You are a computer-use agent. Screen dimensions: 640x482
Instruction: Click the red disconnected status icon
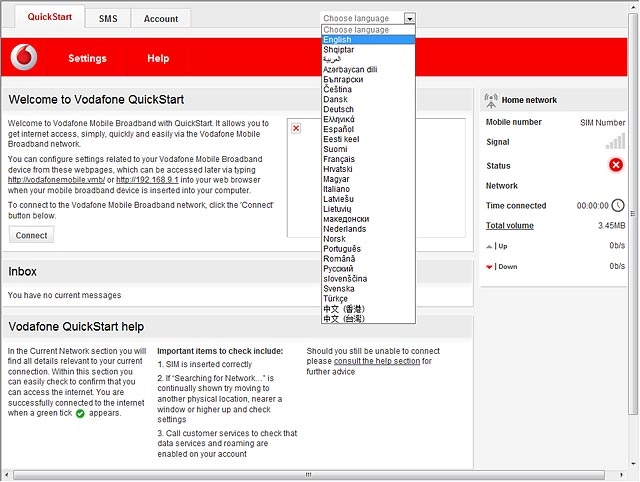[616, 165]
